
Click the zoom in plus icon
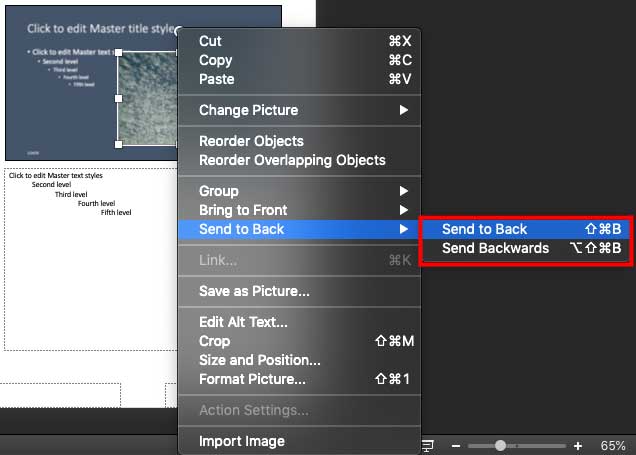coord(578,445)
